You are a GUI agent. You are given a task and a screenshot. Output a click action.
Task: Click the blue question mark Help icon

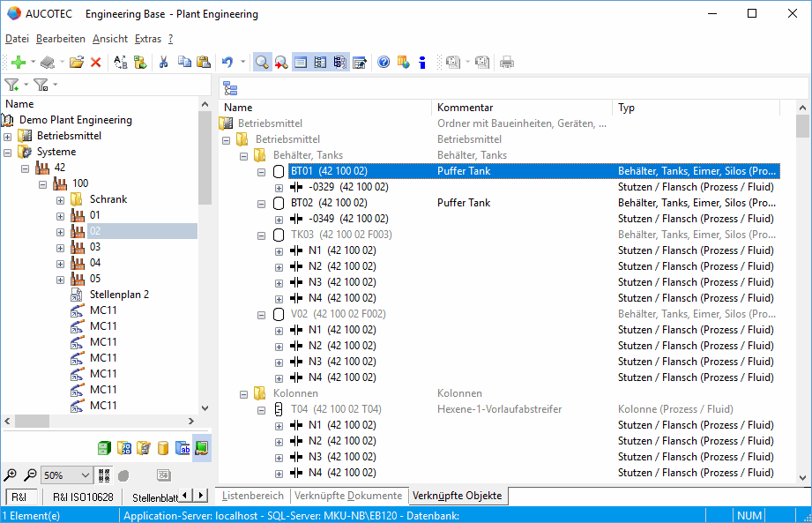[384, 62]
